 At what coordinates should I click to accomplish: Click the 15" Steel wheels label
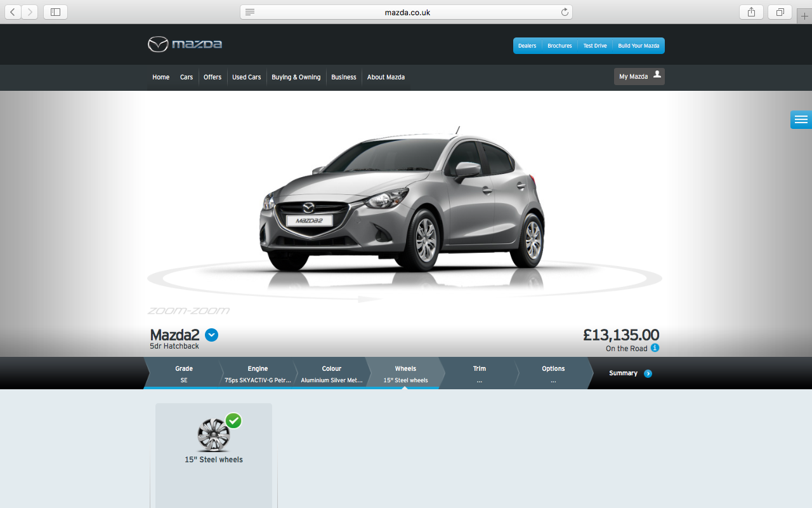pos(214,460)
